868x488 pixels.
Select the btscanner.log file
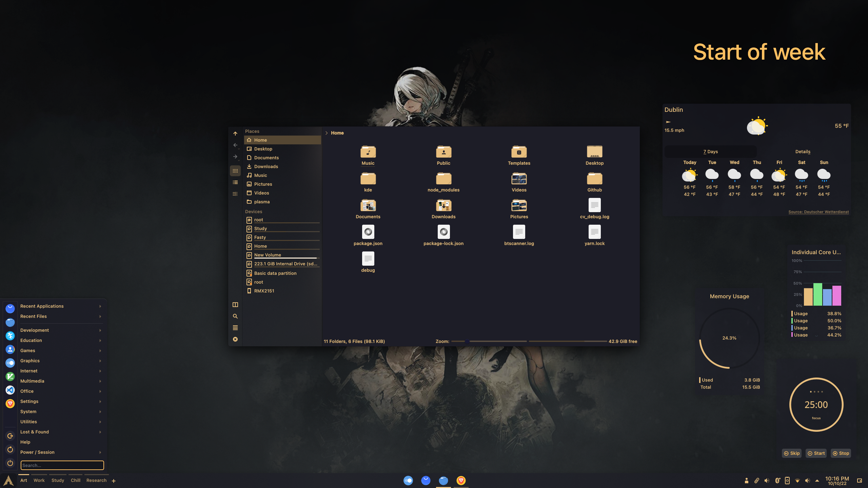[519, 236]
